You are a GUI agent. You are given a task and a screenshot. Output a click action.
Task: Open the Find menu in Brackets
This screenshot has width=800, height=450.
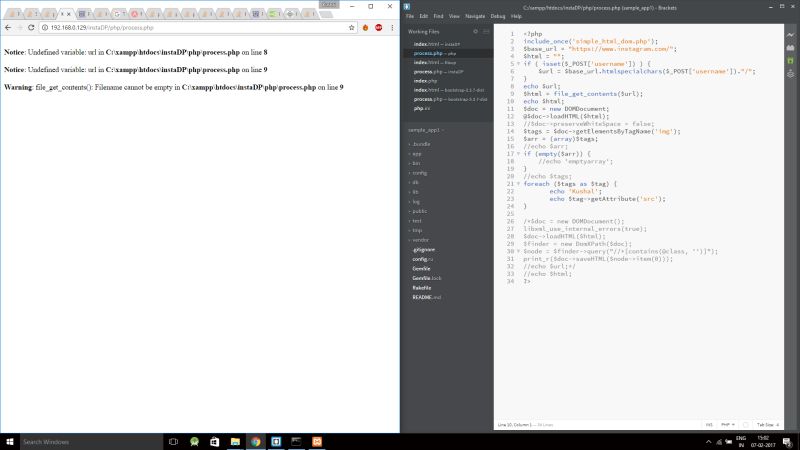[438, 16]
